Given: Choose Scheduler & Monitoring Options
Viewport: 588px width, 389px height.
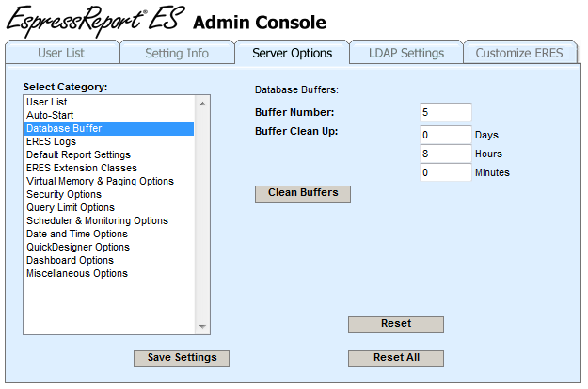Looking at the screenshot, I should click(x=109, y=220).
